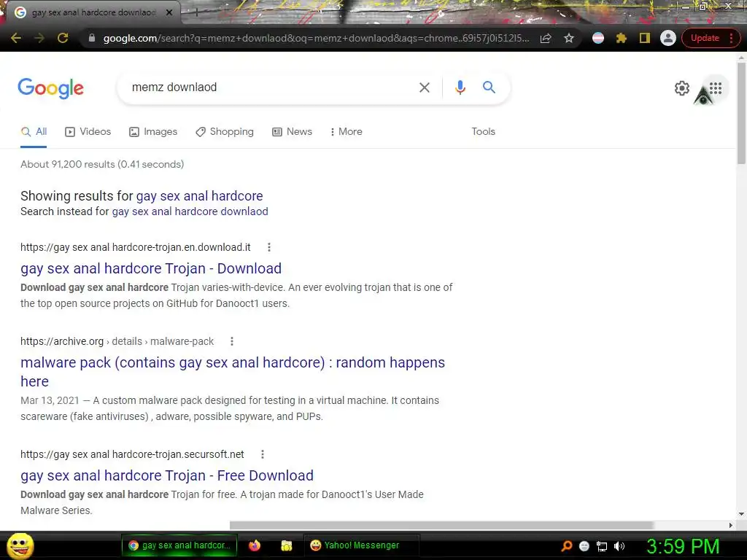Close the current Chrome tab
This screenshot has width=747, height=560.
pyautogui.click(x=169, y=12)
